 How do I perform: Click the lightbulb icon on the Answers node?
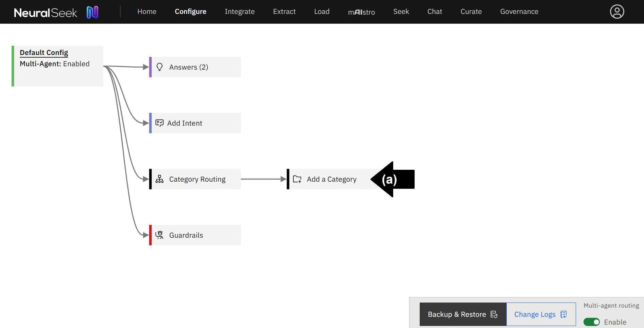pos(159,67)
